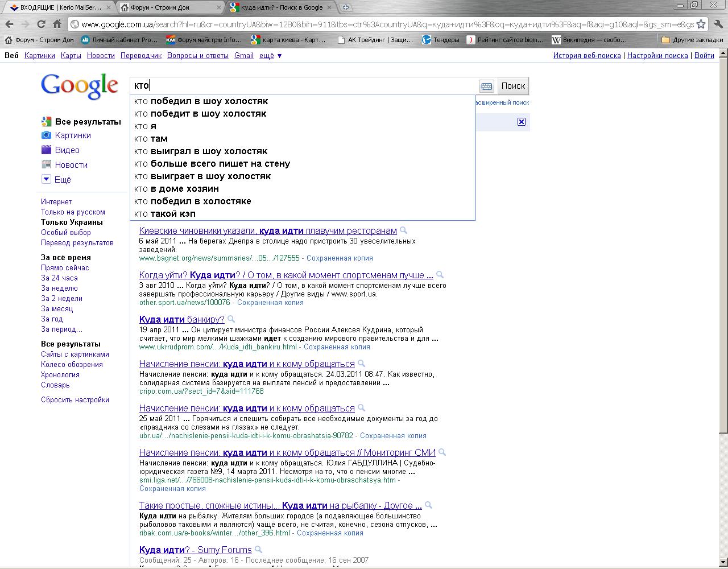Preview magnifier next to Sumy Forums result
This screenshot has width=728, height=569.
tap(259, 550)
